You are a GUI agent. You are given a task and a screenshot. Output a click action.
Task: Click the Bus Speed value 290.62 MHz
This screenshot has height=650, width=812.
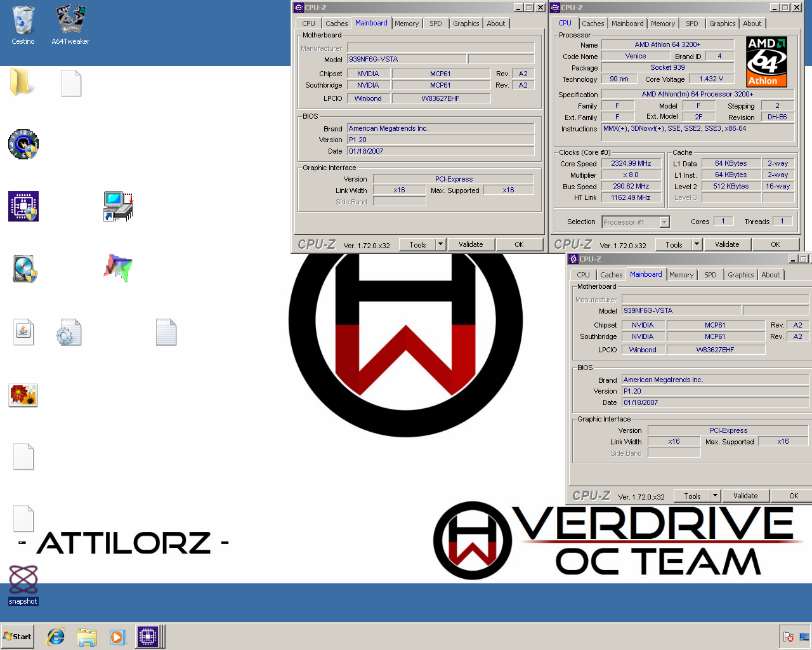[x=631, y=186]
